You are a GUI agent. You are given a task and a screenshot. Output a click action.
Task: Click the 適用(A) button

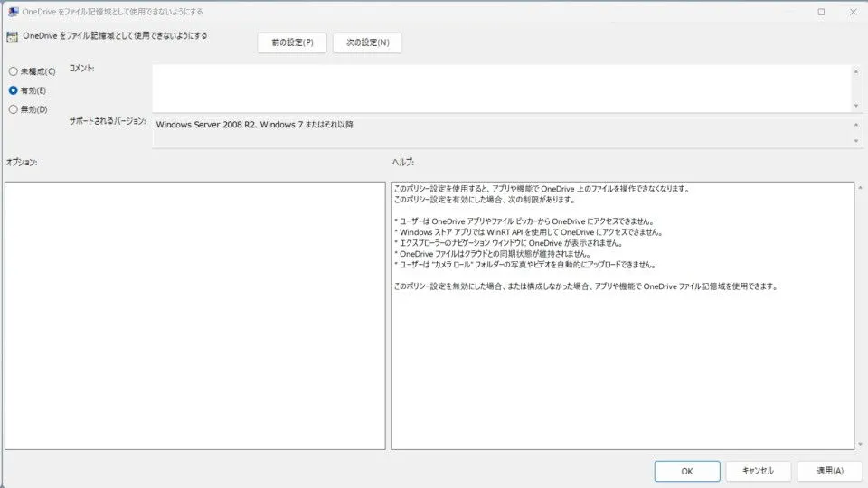coord(830,471)
